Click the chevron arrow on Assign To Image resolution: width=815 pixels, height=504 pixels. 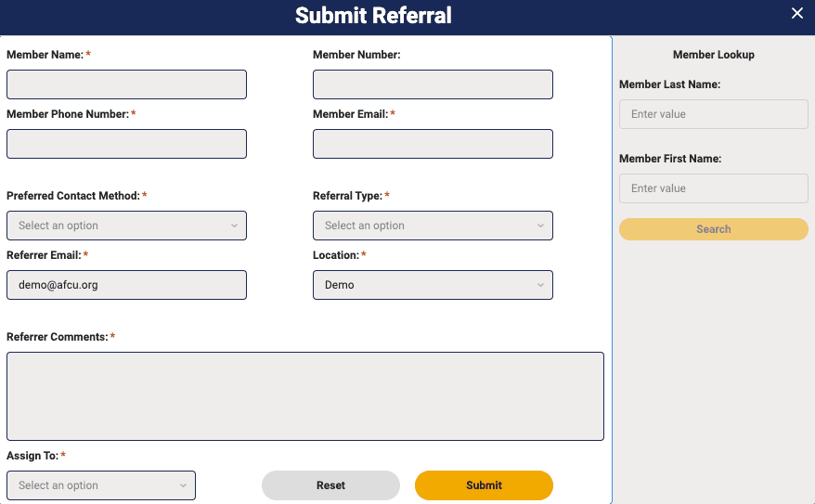click(183, 485)
